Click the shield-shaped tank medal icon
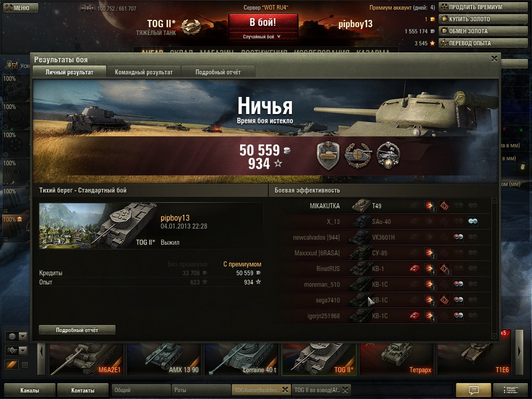This screenshot has width=532, height=399. click(328, 155)
